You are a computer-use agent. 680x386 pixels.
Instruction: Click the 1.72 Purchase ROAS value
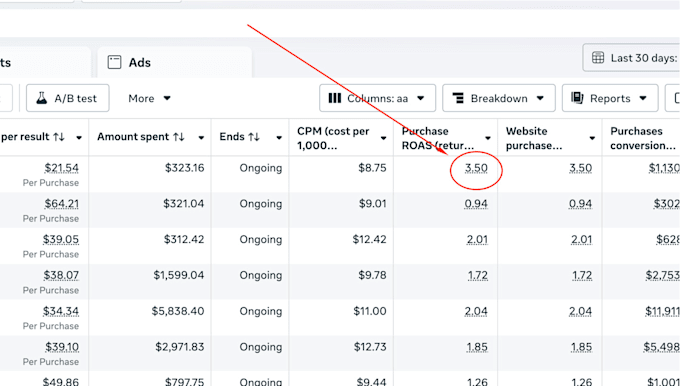tap(477, 275)
